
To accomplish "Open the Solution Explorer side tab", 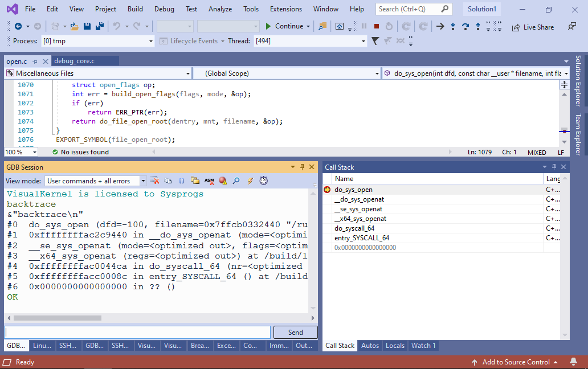I will (578, 80).
